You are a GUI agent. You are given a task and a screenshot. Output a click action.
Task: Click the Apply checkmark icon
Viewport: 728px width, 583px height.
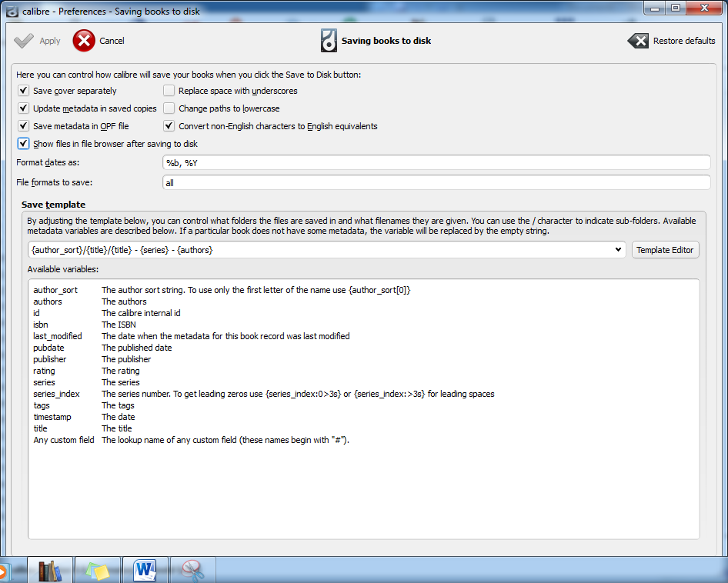[24, 41]
